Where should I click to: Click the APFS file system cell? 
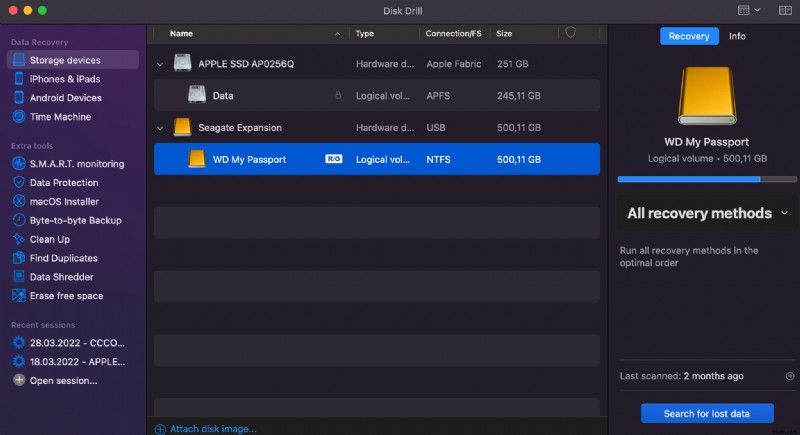point(438,96)
